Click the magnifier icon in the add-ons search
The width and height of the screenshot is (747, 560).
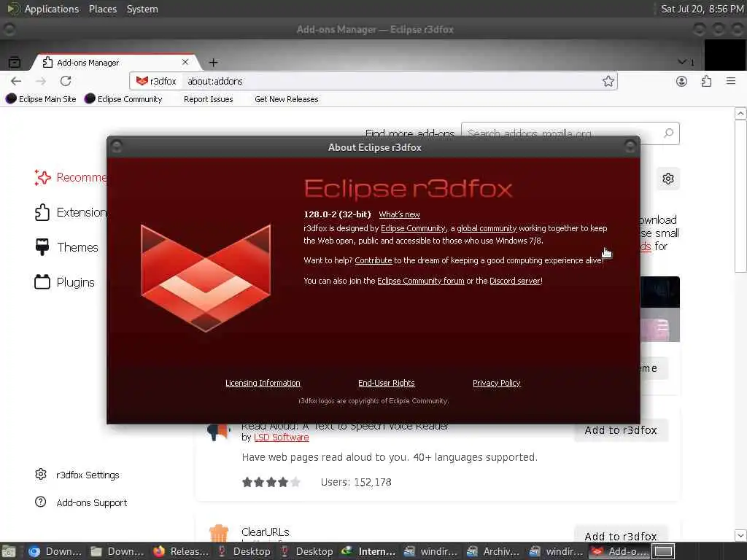click(x=669, y=133)
